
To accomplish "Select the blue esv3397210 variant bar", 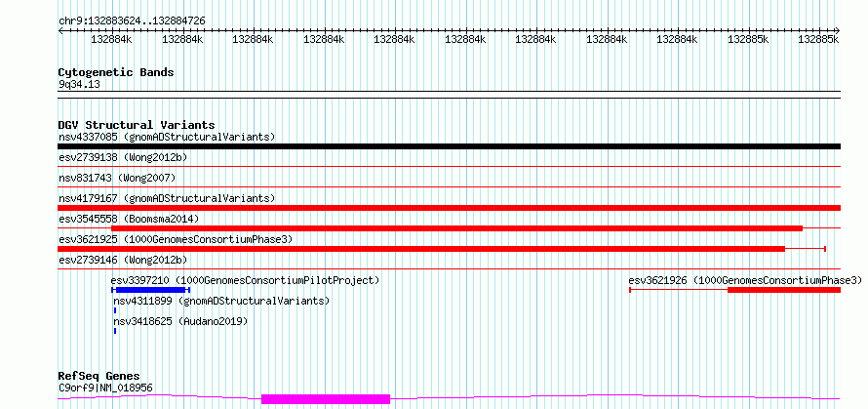I will [150, 290].
